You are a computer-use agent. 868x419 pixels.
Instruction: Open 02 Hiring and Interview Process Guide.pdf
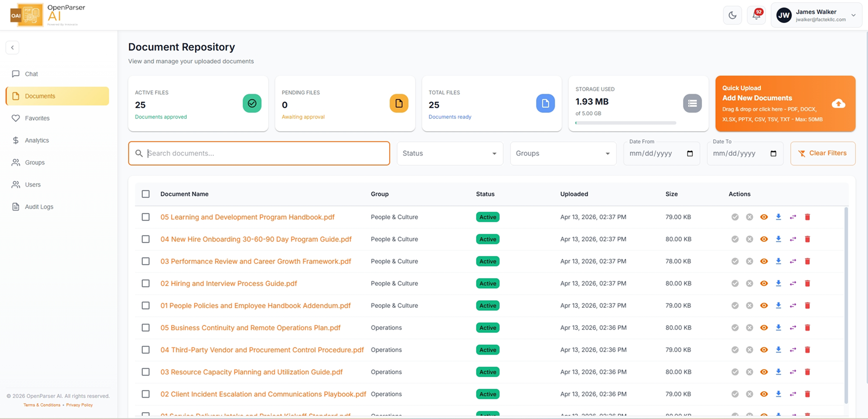tap(228, 283)
